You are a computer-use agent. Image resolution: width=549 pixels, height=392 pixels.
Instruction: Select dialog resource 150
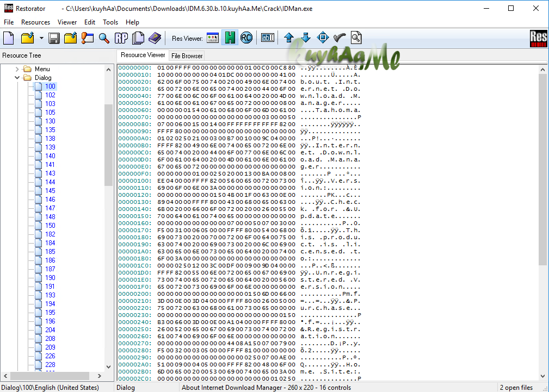coord(50,226)
